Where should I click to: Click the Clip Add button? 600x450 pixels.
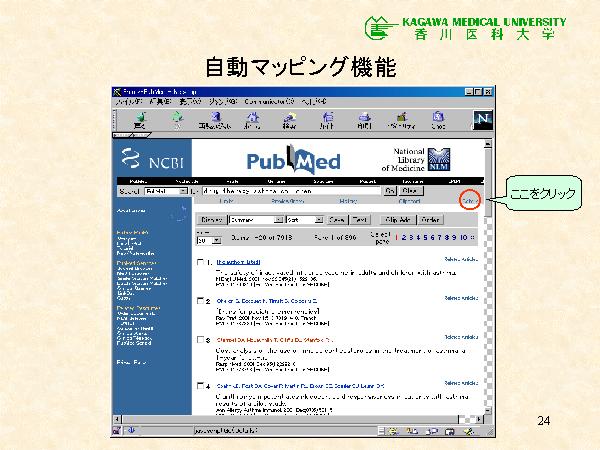point(398,220)
